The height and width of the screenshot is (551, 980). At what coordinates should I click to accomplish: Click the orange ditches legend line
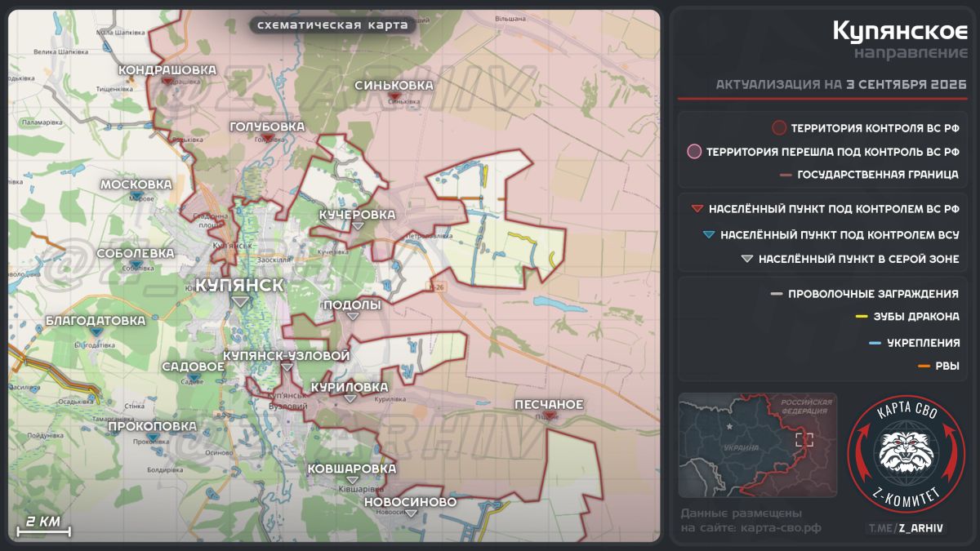tap(924, 367)
